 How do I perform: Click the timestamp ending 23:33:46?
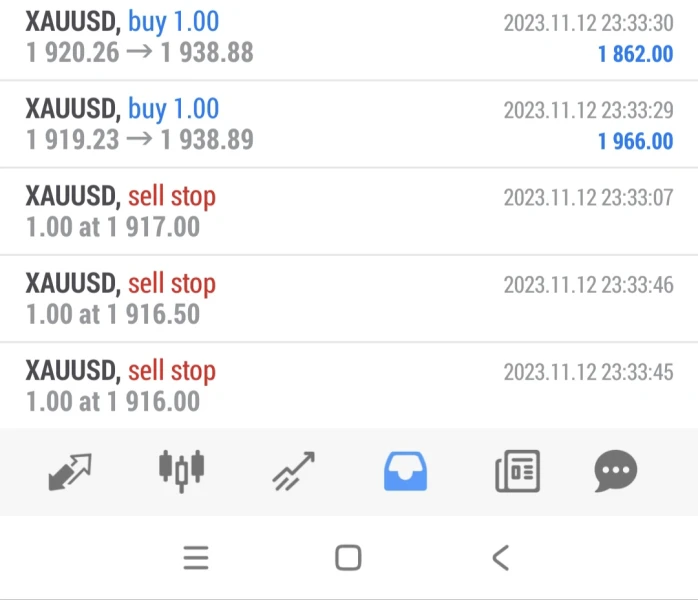(x=588, y=284)
